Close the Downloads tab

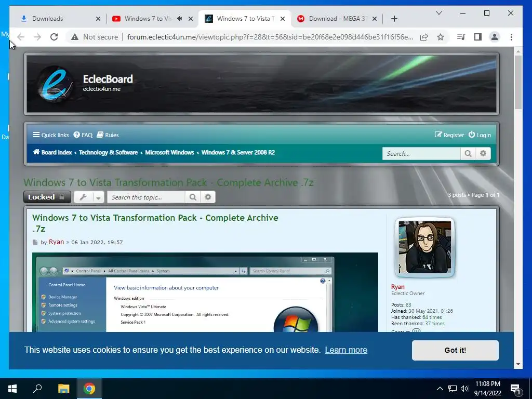98,19
